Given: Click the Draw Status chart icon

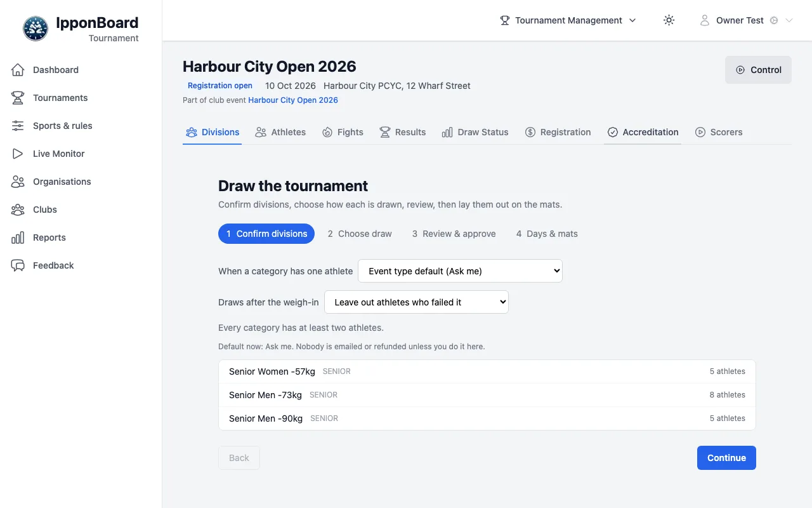Looking at the screenshot, I should (447, 132).
